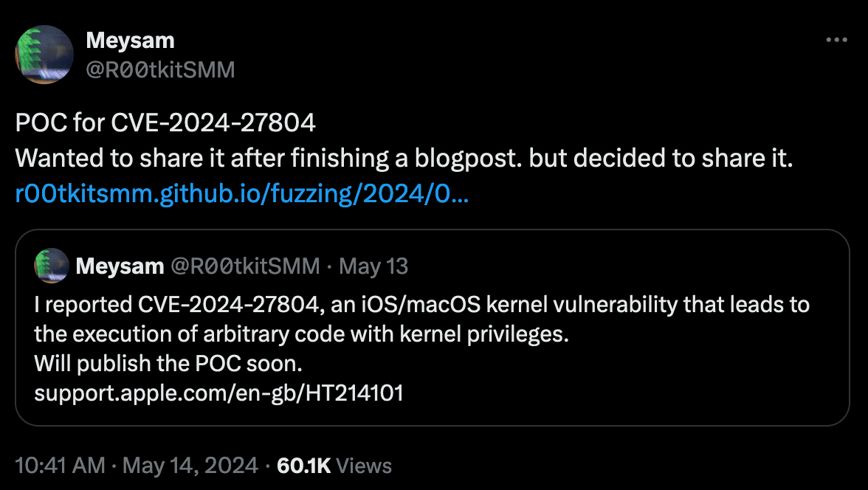Open the r00tkitsmm.github.io fuzzing link
Screen dimensions: 868x490
tap(241, 194)
